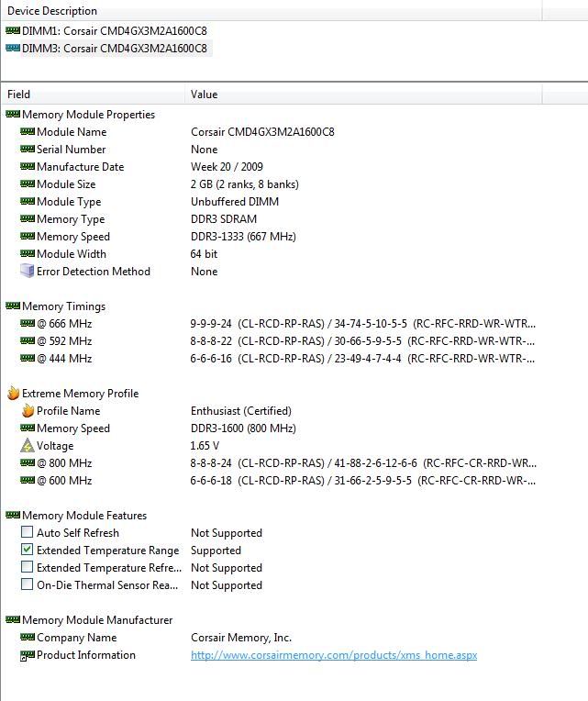Click the Product Information label

tap(86, 655)
